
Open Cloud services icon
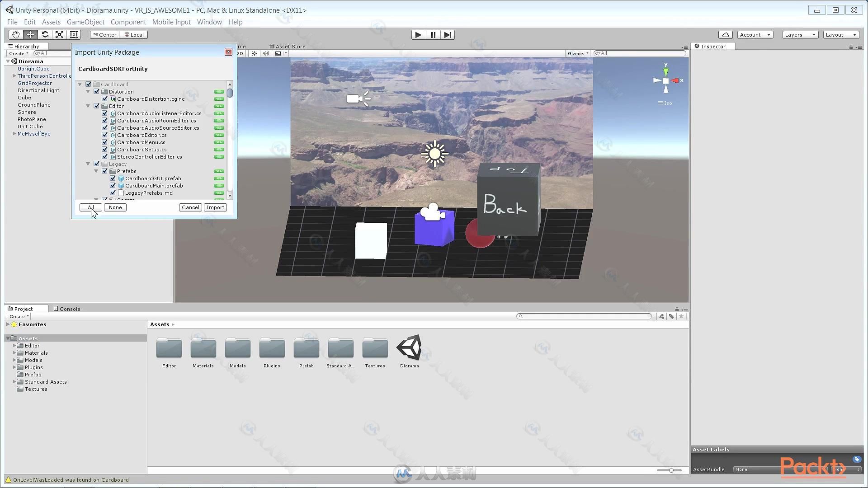pos(726,35)
